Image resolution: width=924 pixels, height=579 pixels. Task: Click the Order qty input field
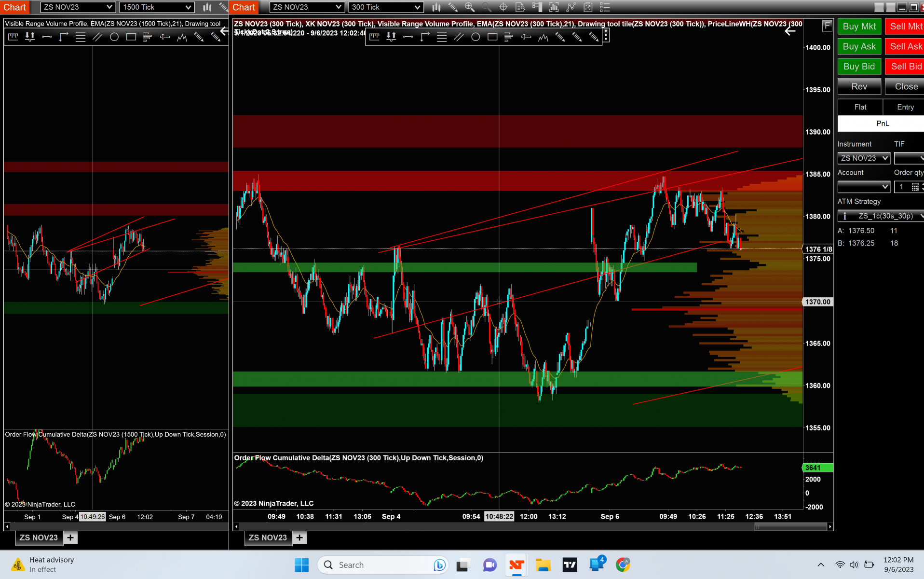(902, 187)
